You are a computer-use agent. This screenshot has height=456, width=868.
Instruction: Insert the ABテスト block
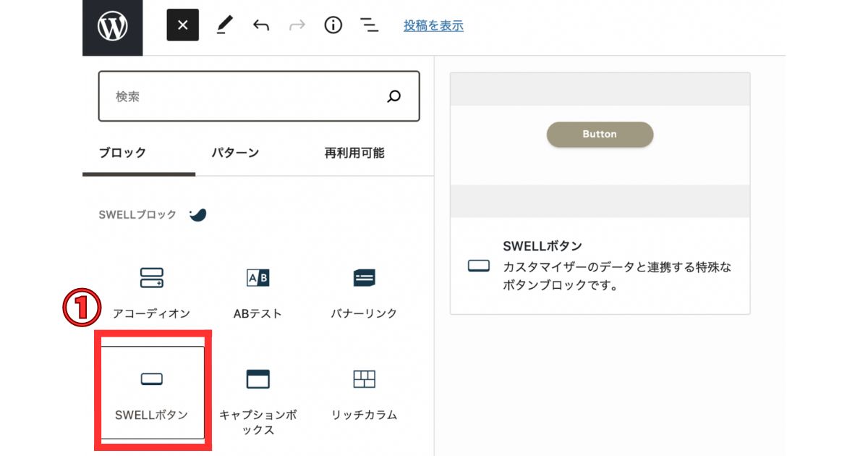(258, 292)
